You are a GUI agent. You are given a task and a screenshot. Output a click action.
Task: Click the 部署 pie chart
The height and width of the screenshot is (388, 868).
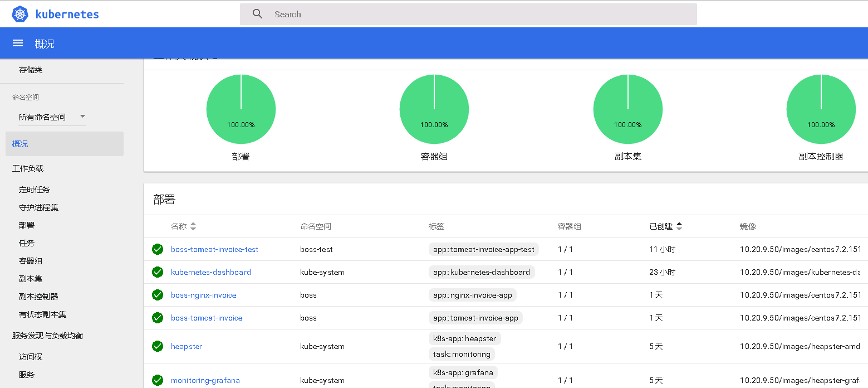[x=241, y=109]
